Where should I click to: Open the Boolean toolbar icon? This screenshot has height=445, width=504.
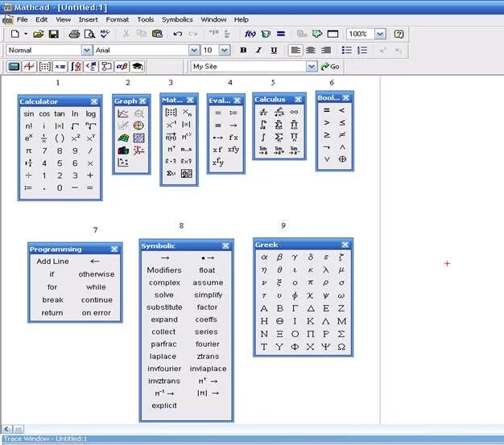coord(91,67)
